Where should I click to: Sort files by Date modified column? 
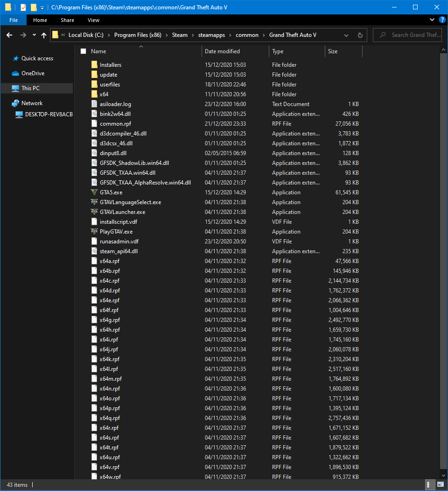[x=222, y=51]
